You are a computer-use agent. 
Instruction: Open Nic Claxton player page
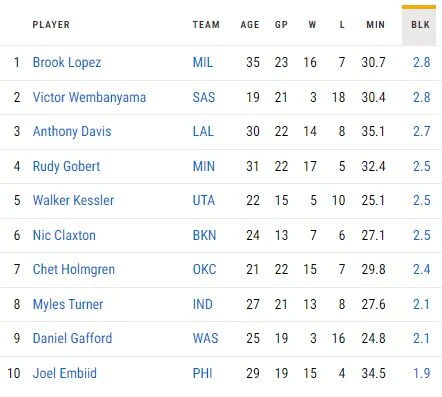coord(64,235)
